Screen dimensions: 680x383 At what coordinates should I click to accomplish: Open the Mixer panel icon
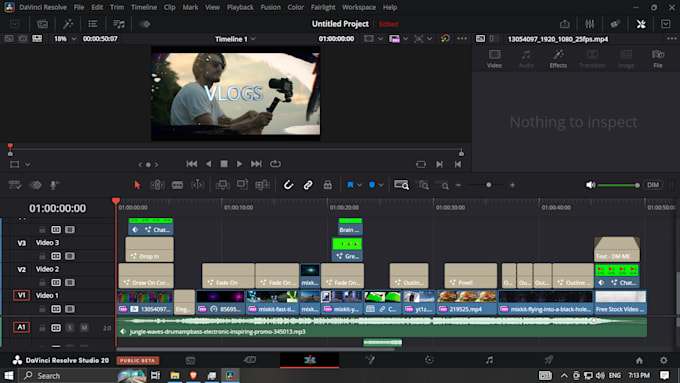click(x=589, y=24)
